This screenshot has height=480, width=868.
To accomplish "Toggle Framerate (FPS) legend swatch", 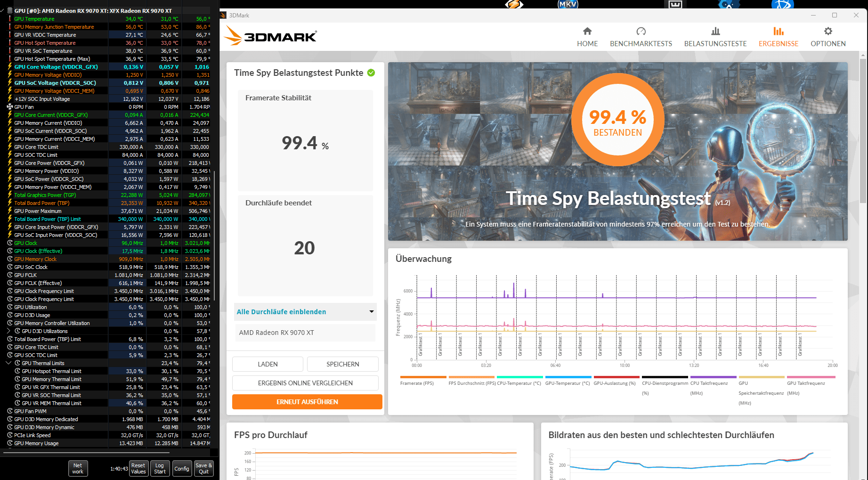I will [423, 377].
